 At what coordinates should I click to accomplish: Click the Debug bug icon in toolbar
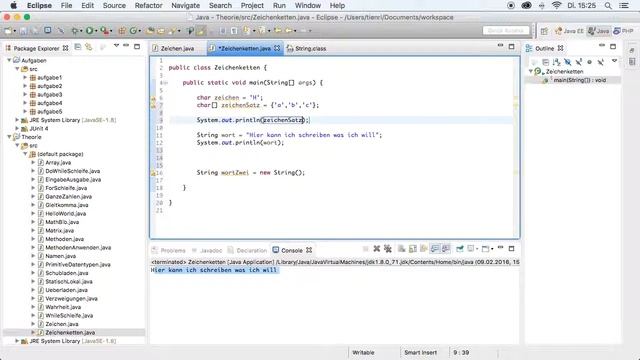[x=75, y=31]
